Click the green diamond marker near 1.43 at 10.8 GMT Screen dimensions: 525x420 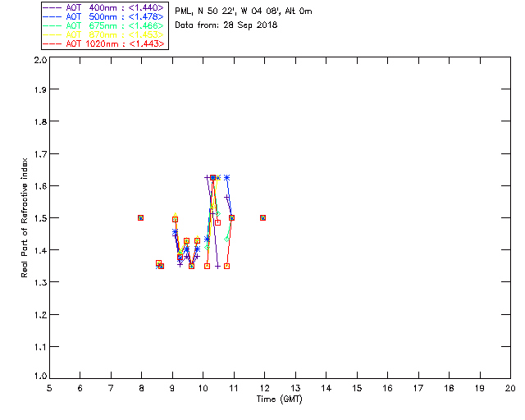tap(226, 240)
